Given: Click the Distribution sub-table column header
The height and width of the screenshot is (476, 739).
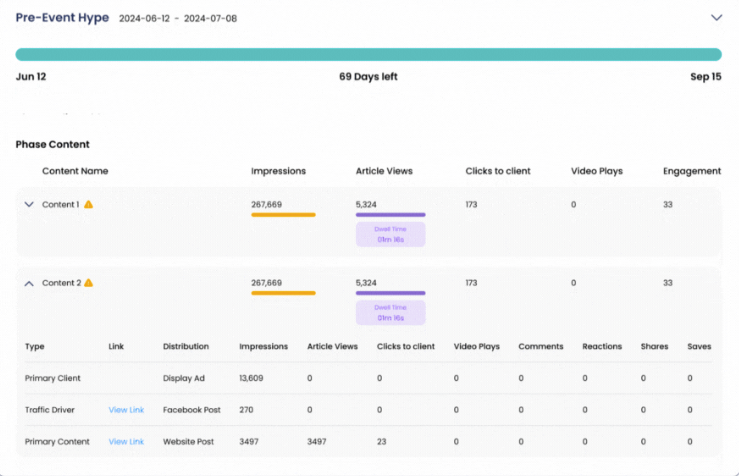Looking at the screenshot, I should [186, 347].
